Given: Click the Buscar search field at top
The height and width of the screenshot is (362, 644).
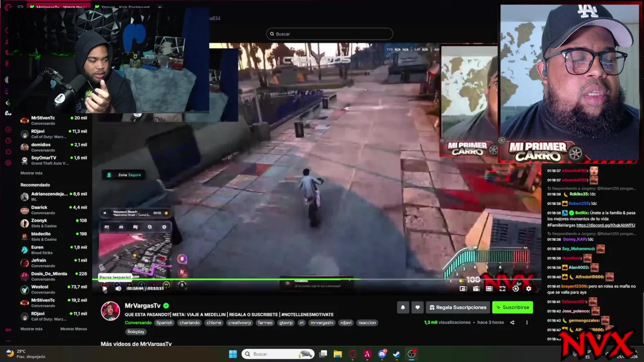Looking at the screenshot, I should [x=330, y=34].
